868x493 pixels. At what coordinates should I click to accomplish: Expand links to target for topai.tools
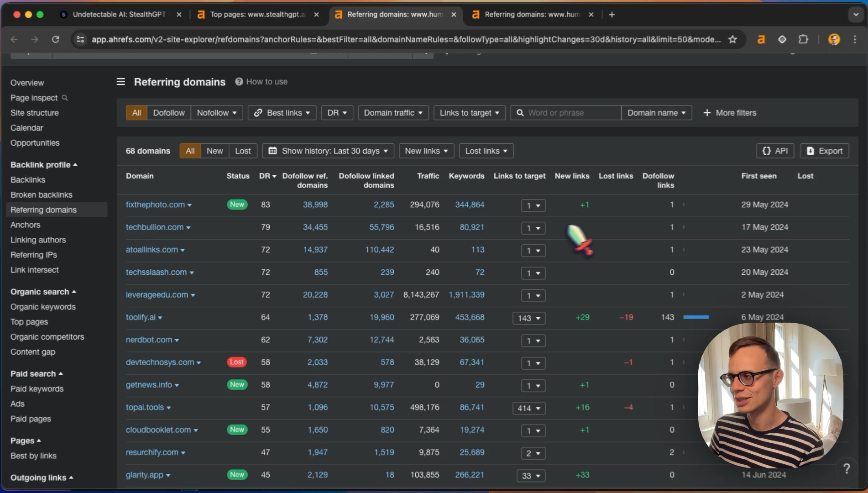point(529,408)
